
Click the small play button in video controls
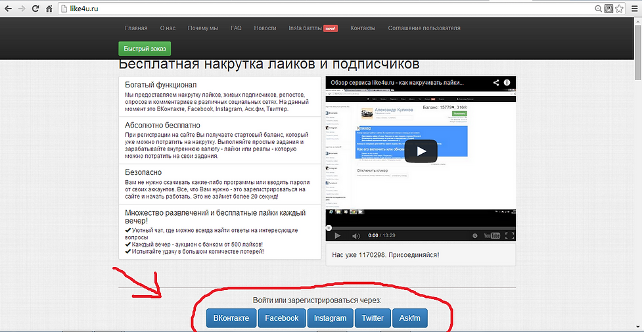click(x=338, y=235)
